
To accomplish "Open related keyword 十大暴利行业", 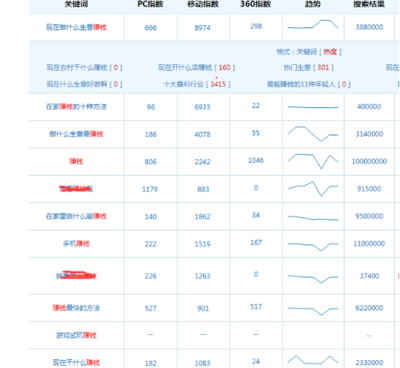I will pyautogui.click(x=183, y=84).
